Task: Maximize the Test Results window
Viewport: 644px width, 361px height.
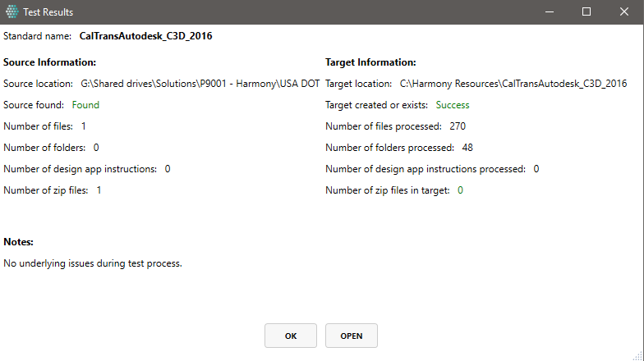Action: (x=586, y=11)
